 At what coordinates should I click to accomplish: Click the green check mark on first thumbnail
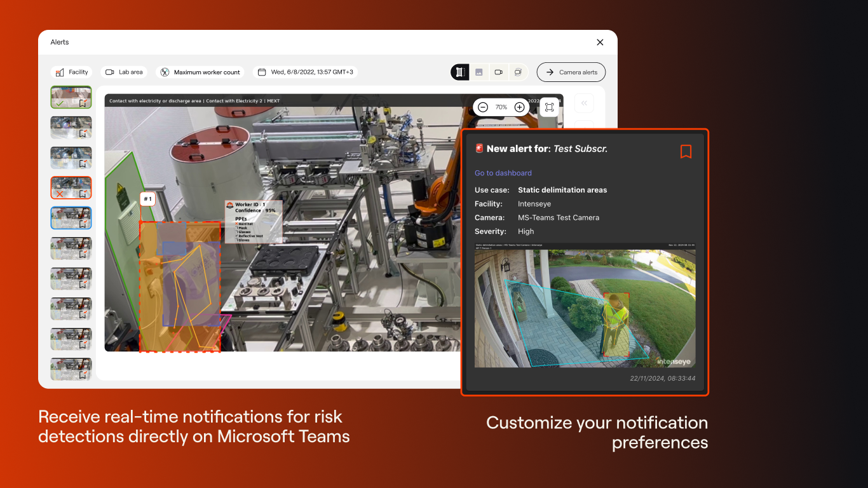click(x=59, y=103)
